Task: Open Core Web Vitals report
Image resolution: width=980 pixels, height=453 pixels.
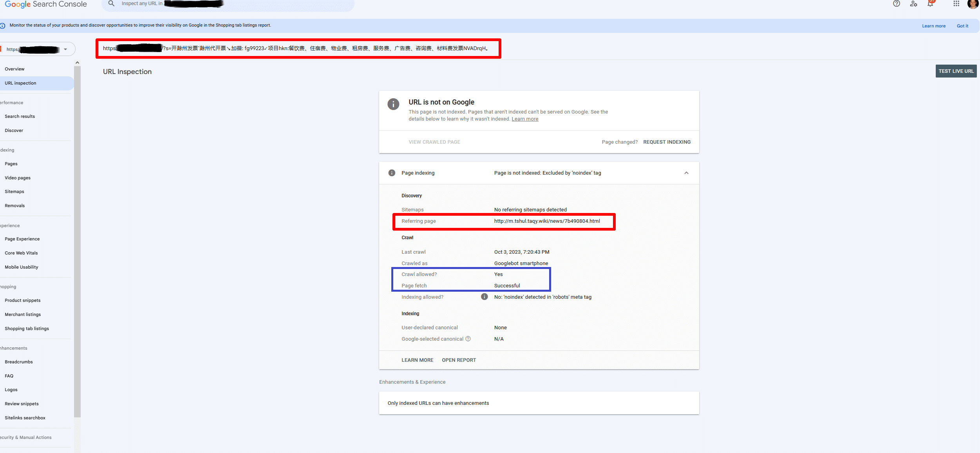Action: coord(21,253)
